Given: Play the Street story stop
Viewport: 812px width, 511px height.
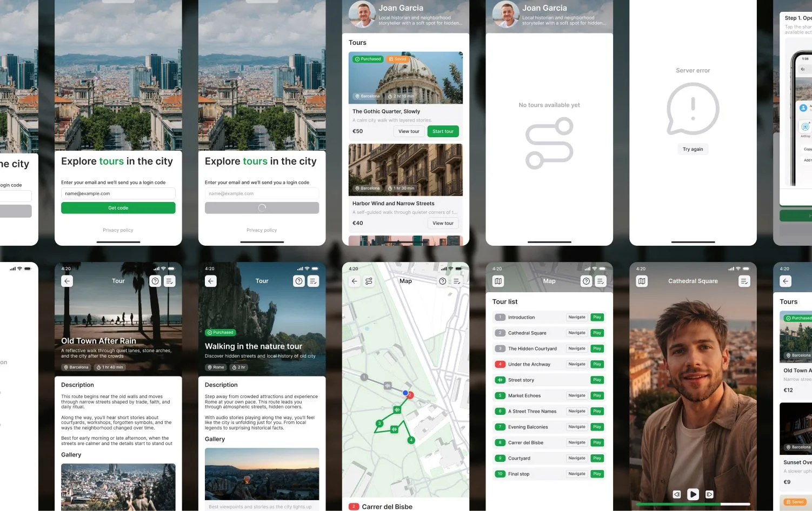Looking at the screenshot, I should coord(597,380).
